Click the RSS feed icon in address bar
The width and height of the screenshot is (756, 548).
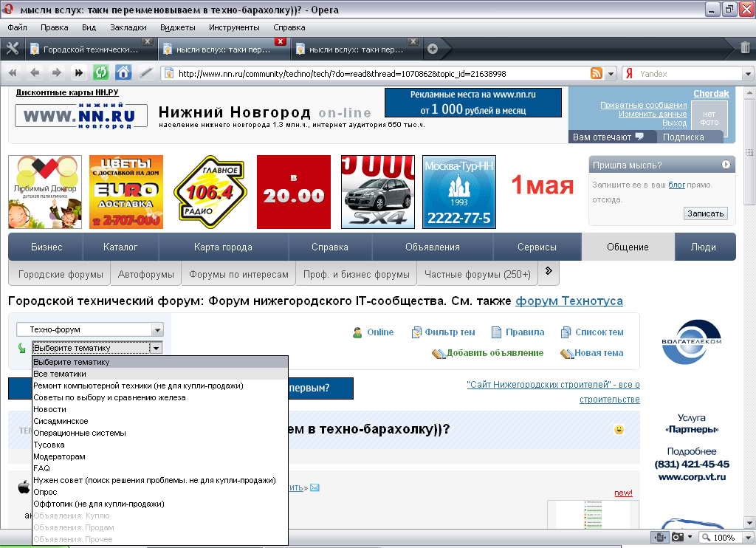point(597,73)
